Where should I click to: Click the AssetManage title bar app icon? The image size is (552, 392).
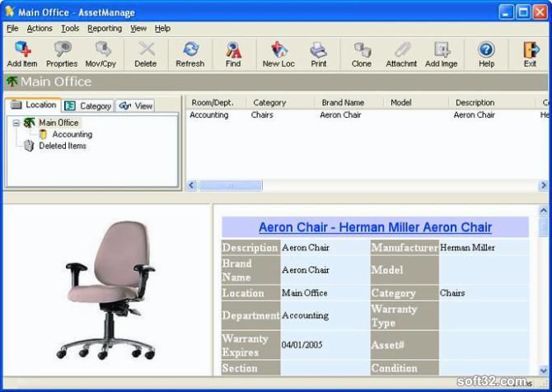[x=10, y=12]
